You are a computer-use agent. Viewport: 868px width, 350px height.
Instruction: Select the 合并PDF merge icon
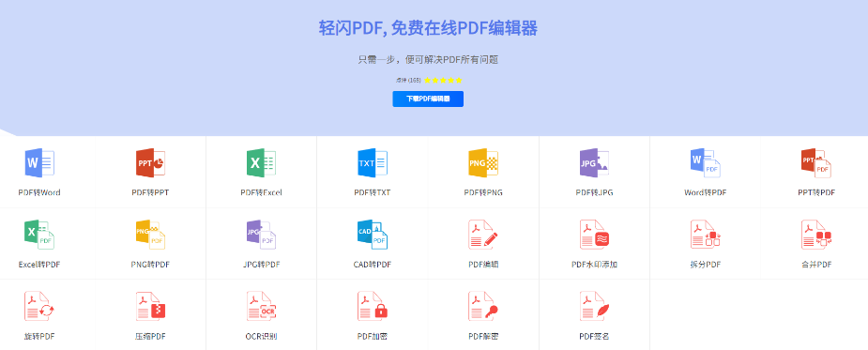(x=816, y=235)
